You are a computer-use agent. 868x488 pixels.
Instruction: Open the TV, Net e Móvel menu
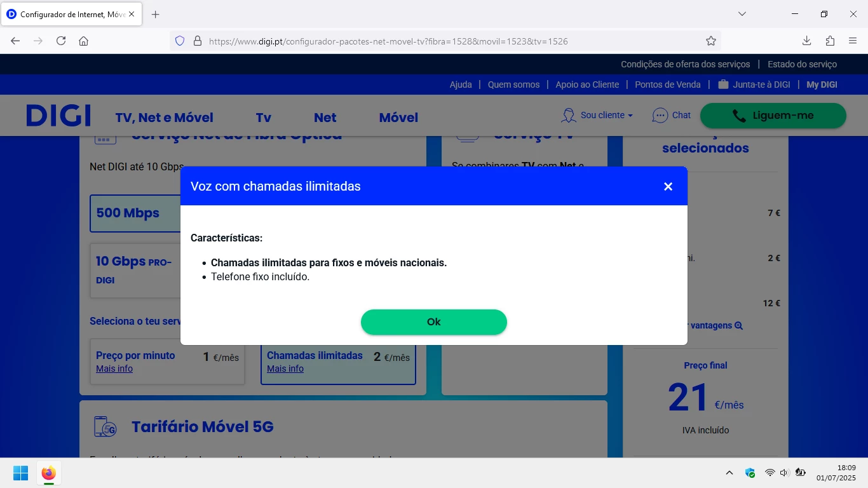click(165, 118)
